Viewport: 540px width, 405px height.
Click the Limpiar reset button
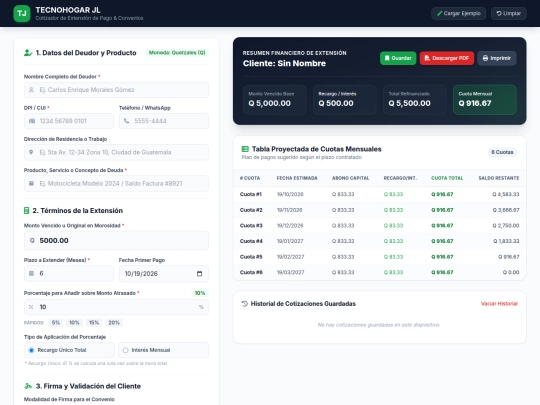508,13
